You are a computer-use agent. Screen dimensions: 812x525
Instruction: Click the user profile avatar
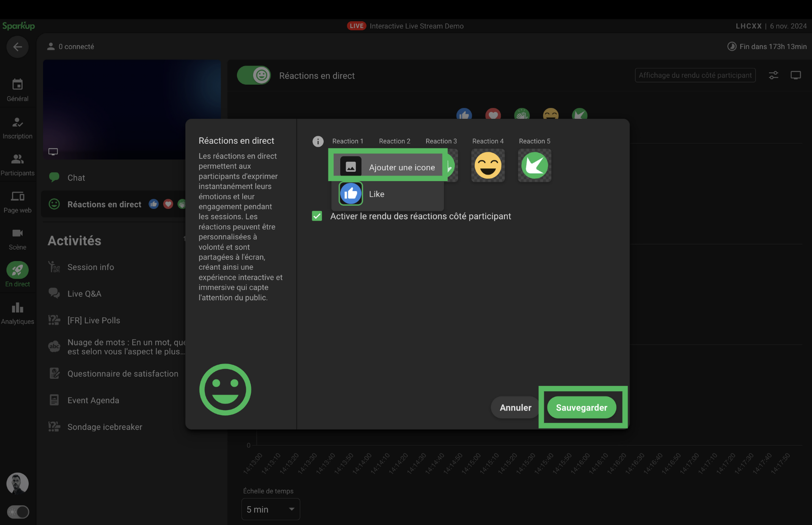(x=18, y=483)
